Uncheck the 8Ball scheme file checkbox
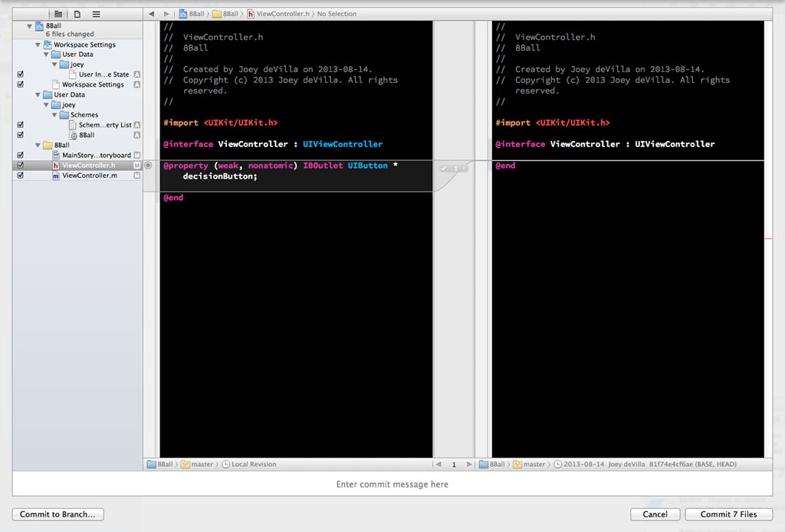Screen dimensions: 785x532 click(21, 135)
